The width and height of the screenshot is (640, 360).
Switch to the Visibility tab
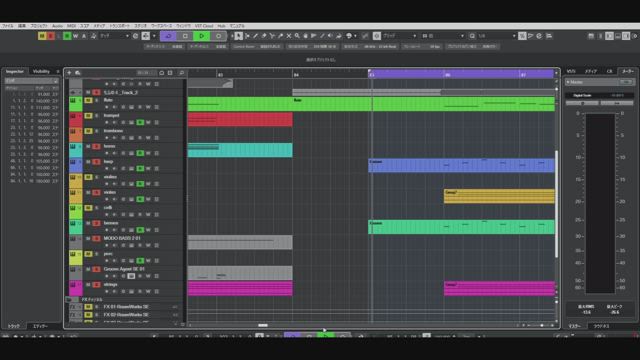pyautogui.click(x=41, y=71)
